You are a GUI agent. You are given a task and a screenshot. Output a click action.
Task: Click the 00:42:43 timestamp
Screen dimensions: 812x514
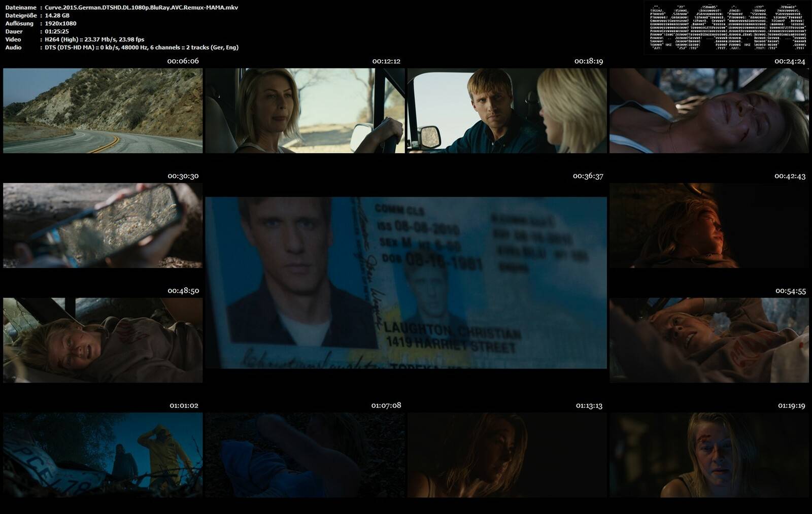(x=790, y=176)
